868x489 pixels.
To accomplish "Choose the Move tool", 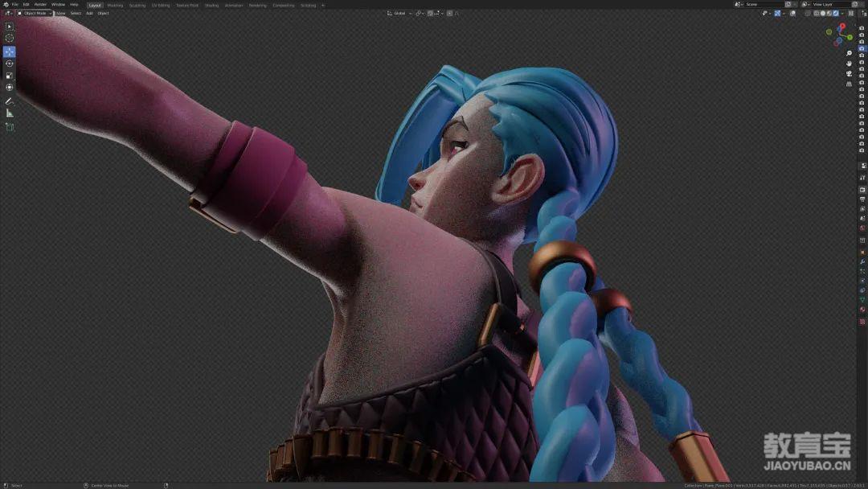I will click(x=10, y=51).
